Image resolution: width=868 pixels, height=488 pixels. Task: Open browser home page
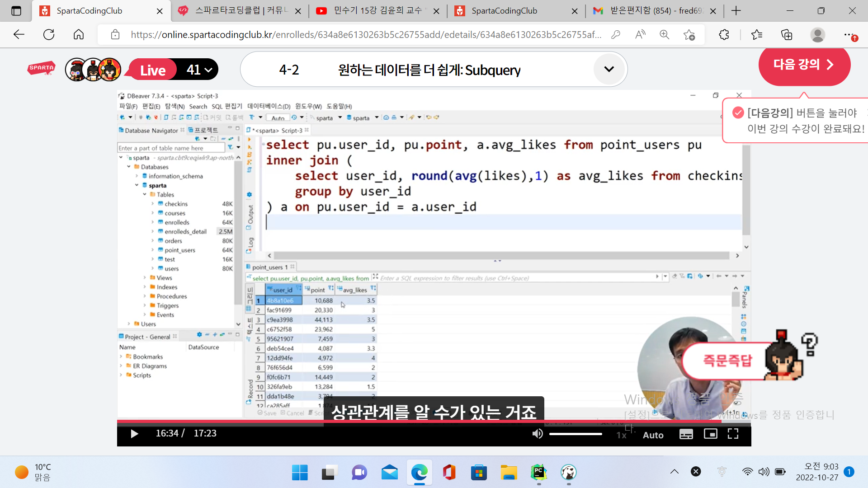[79, 34]
